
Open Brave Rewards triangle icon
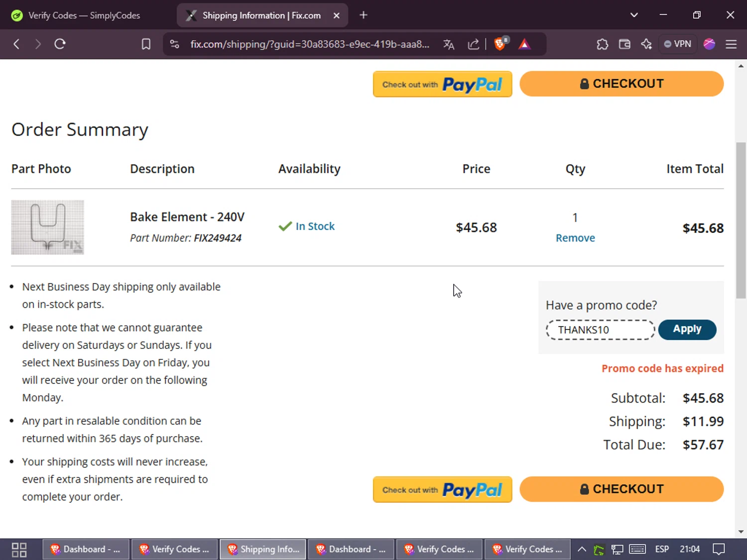[524, 44]
